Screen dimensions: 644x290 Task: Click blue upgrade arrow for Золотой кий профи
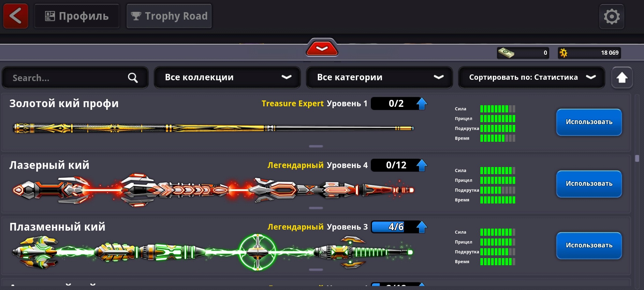pyautogui.click(x=422, y=103)
